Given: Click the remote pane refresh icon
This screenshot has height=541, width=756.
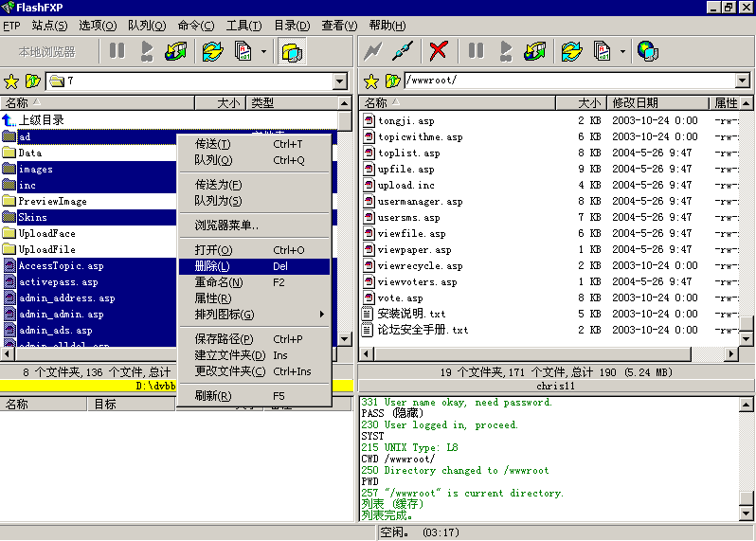Looking at the screenshot, I should pos(572,51).
